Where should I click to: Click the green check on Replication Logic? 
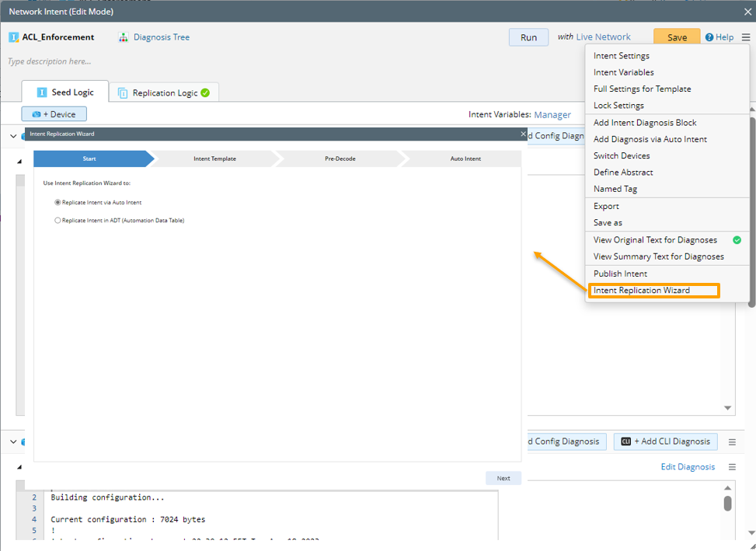point(205,92)
